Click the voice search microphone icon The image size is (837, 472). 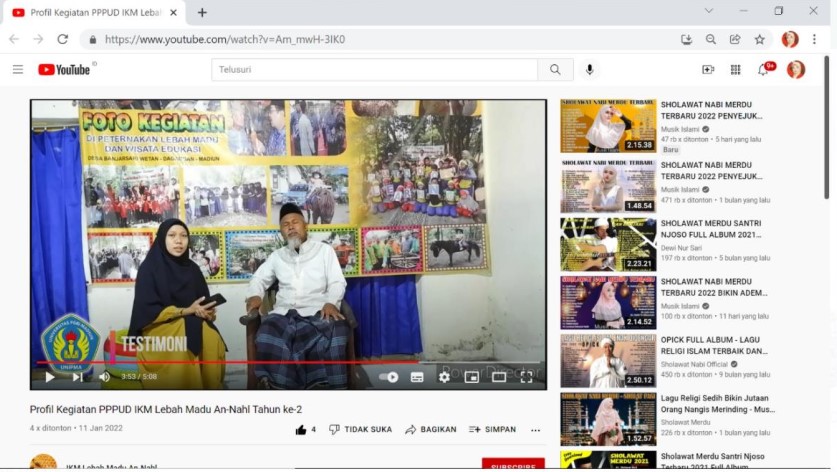tap(589, 70)
